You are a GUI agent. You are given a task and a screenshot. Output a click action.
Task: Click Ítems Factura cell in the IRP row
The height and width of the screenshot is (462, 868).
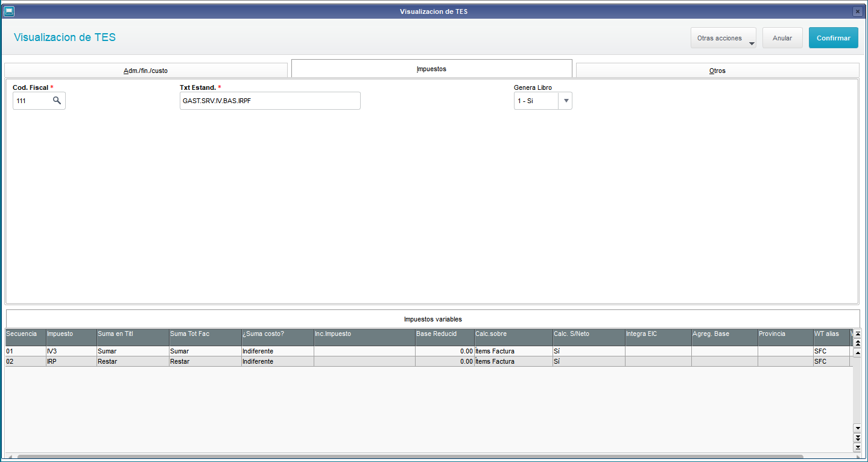513,361
